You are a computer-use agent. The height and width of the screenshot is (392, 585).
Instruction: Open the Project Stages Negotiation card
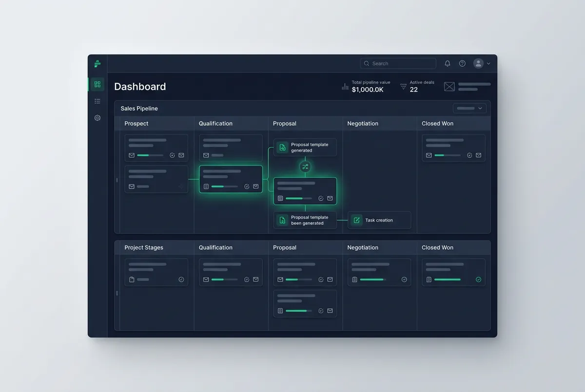click(379, 272)
